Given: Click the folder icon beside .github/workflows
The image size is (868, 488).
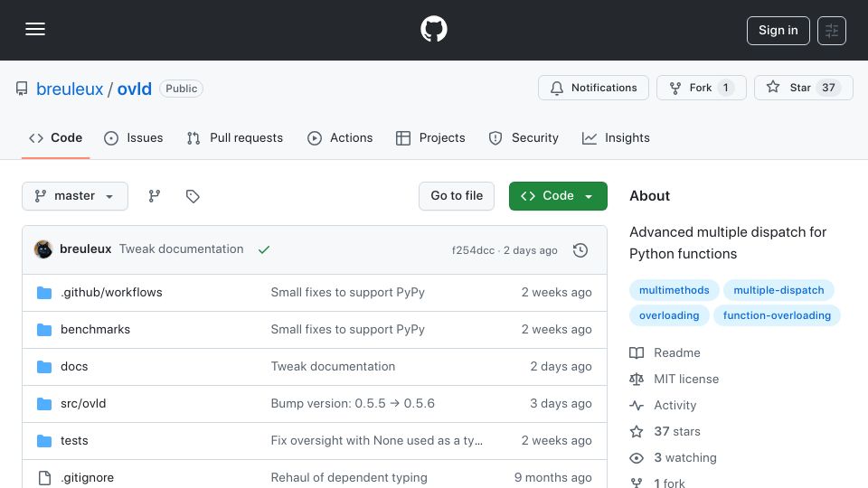Looking at the screenshot, I should (44, 293).
